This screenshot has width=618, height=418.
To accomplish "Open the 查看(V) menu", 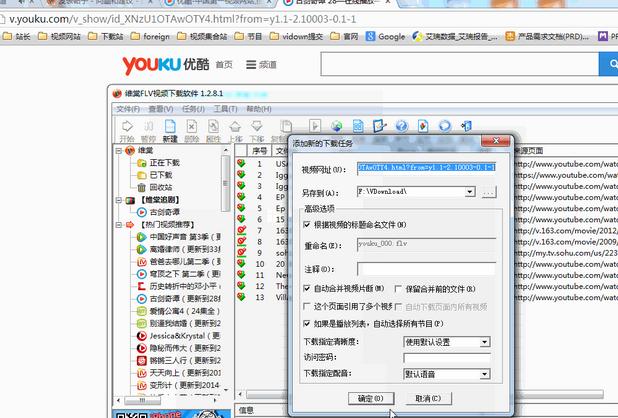I will 160,109.
